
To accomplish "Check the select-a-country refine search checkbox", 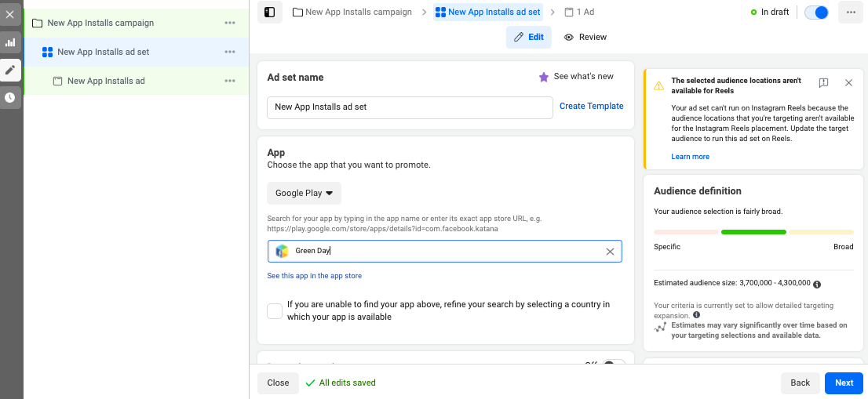I will pos(275,311).
